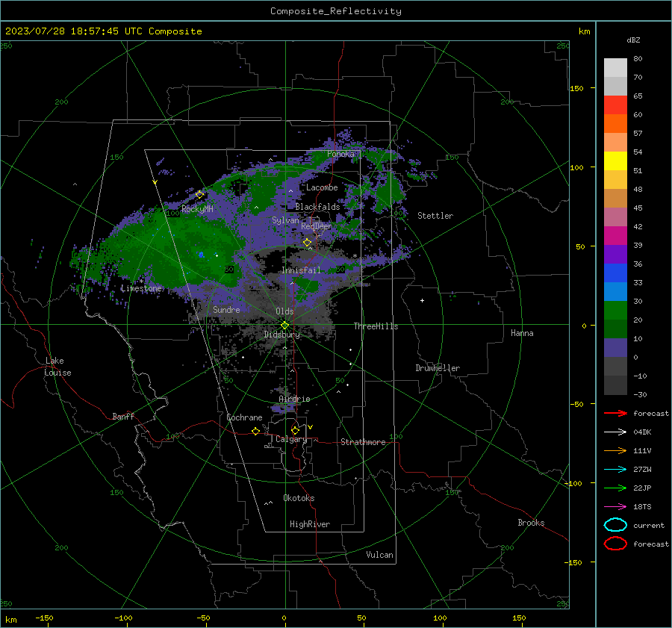The width and height of the screenshot is (672, 628).
Task: Click the magenta 18TS arrow icon
Action: pyautogui.click(x=615, y=507)
